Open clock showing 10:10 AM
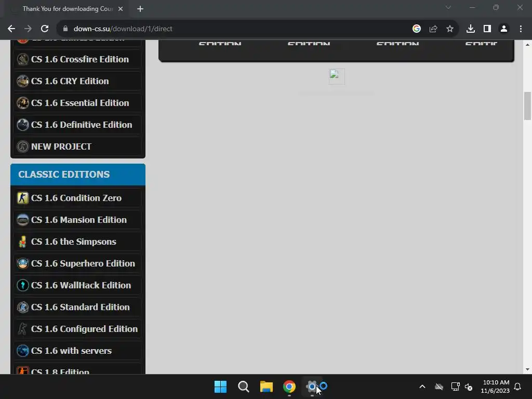The height and width of the screenshot is (399, 532). tap(495, 387)
